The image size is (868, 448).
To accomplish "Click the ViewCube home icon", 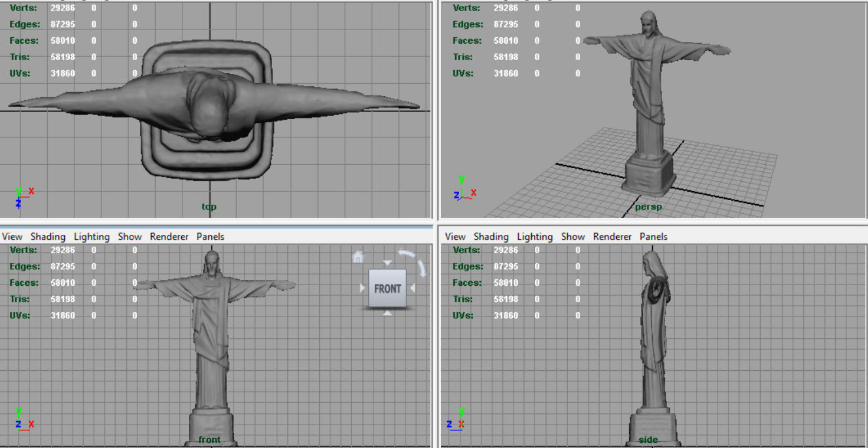I will pos(358,257).
